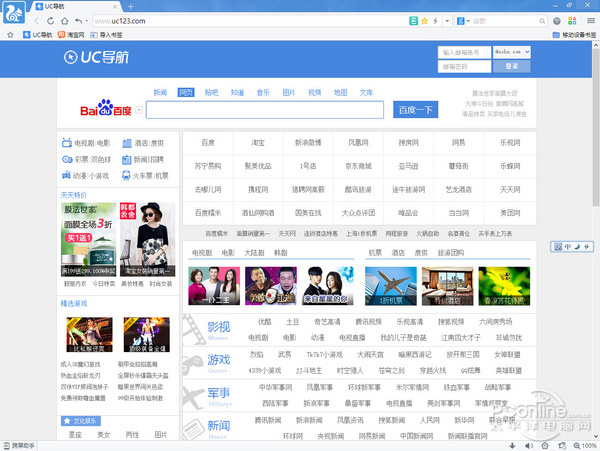Click the calendar icon beside 新闻|招聘
Image resolution: width=600 pixels, height=451 pixels.
tap(126, 159)
